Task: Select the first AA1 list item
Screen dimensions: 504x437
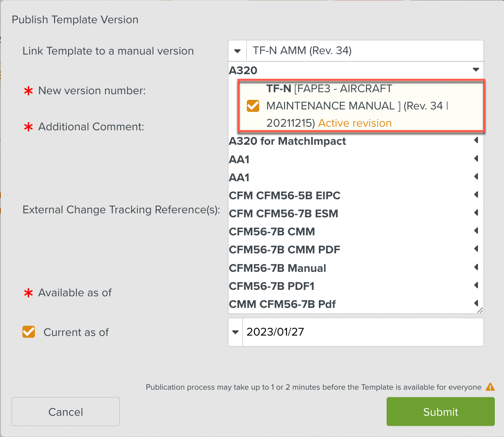Action: coord(239,160)
